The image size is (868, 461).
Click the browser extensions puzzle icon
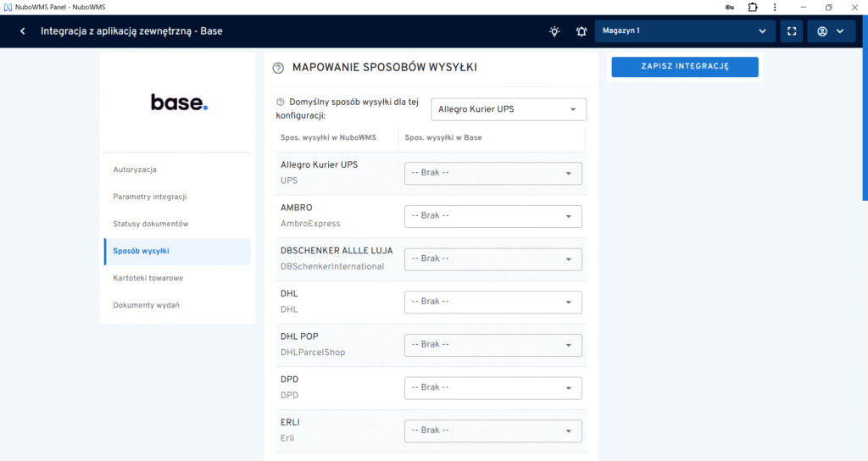[752, 7]
